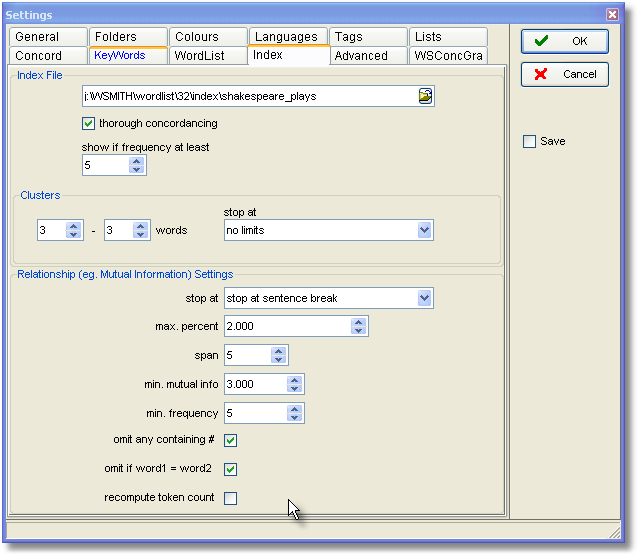Increase first cluster words value
The height and width of the screenshot is (557, 639).
(x=74, y=226)
